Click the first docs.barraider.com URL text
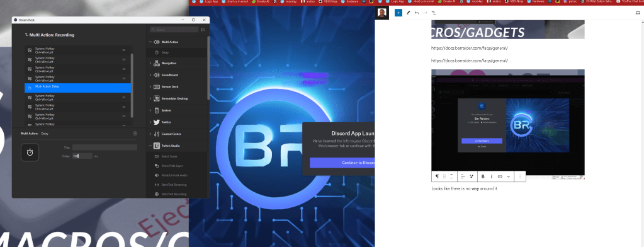Image resolution: width=644 pixels, height=247 pixels. coord(470,48)
